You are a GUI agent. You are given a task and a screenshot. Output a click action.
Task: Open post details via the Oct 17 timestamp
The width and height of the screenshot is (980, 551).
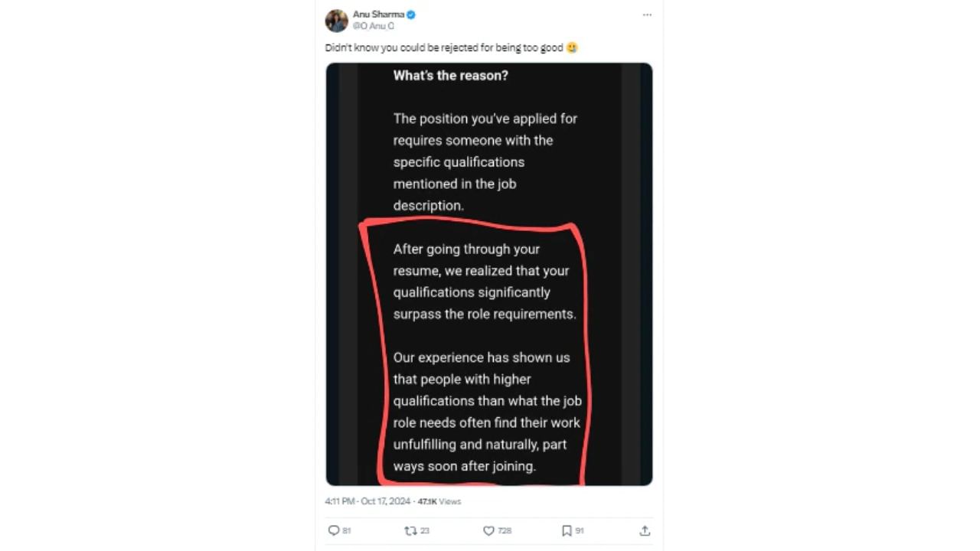point(367,501)
